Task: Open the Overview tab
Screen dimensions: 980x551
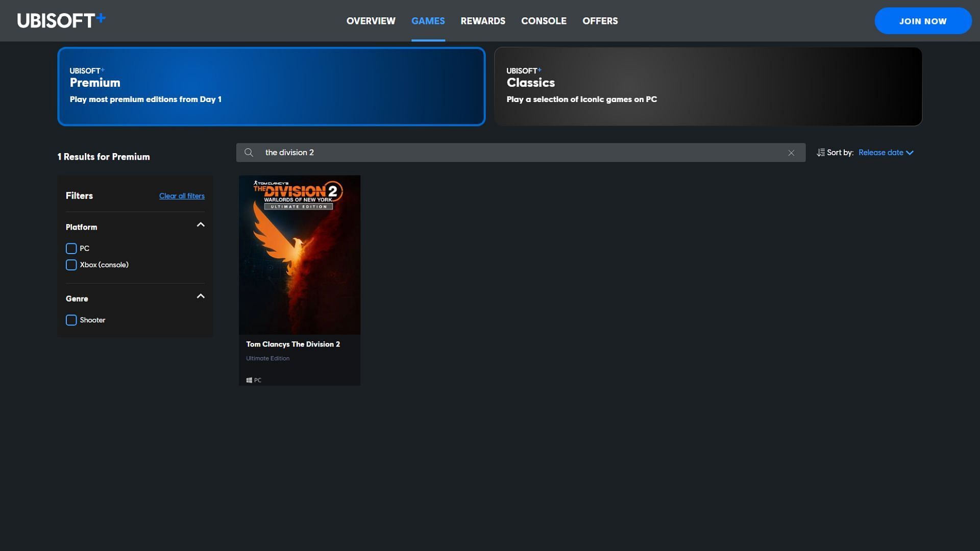Action: click(x=371, y=21)
